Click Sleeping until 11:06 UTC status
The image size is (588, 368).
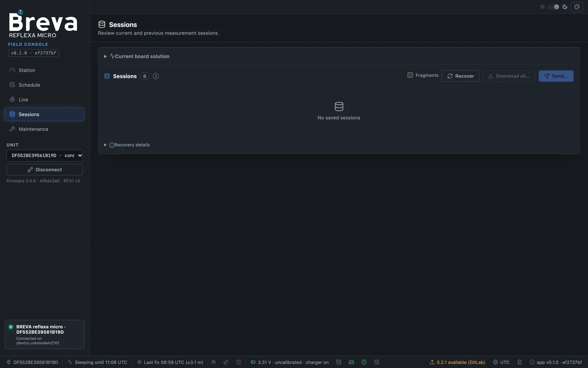(97, 362)
